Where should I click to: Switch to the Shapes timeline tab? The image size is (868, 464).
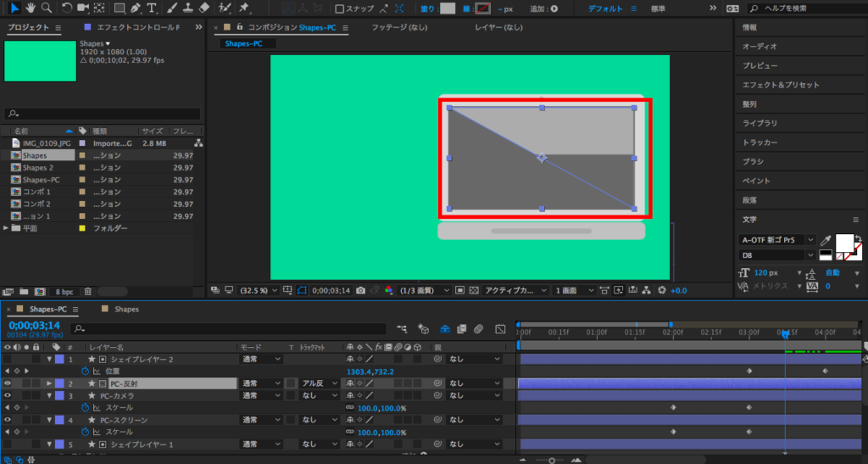coord(126,310)
